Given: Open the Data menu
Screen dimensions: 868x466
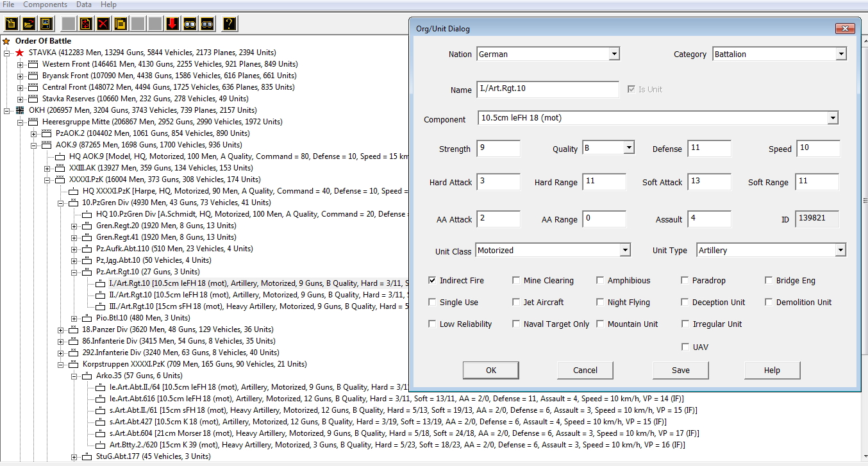Looking at the screenshot, I should tap(84, 4).
